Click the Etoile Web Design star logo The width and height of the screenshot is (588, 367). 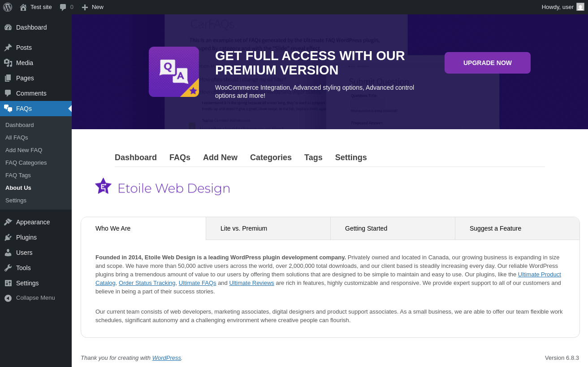(103, 186)
